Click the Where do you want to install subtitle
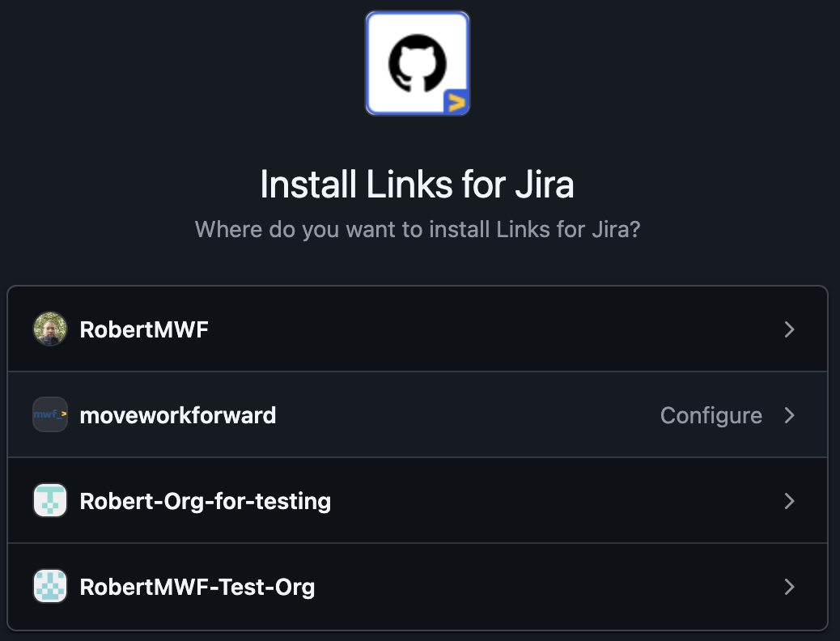The image size is (840, 641). pyautogui.click(x=418, y=229)
